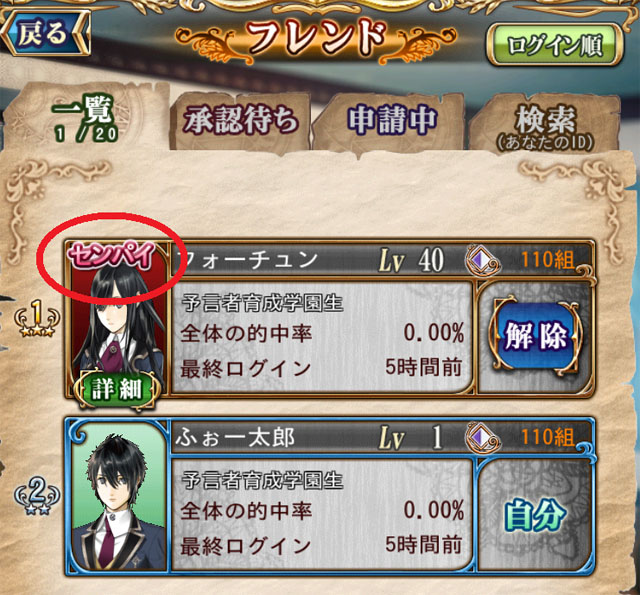Click the purple gem icon beside Lv 1
The width and height of the screenshot is (640, 595).
pyautogui.click(x=482, y=438)
